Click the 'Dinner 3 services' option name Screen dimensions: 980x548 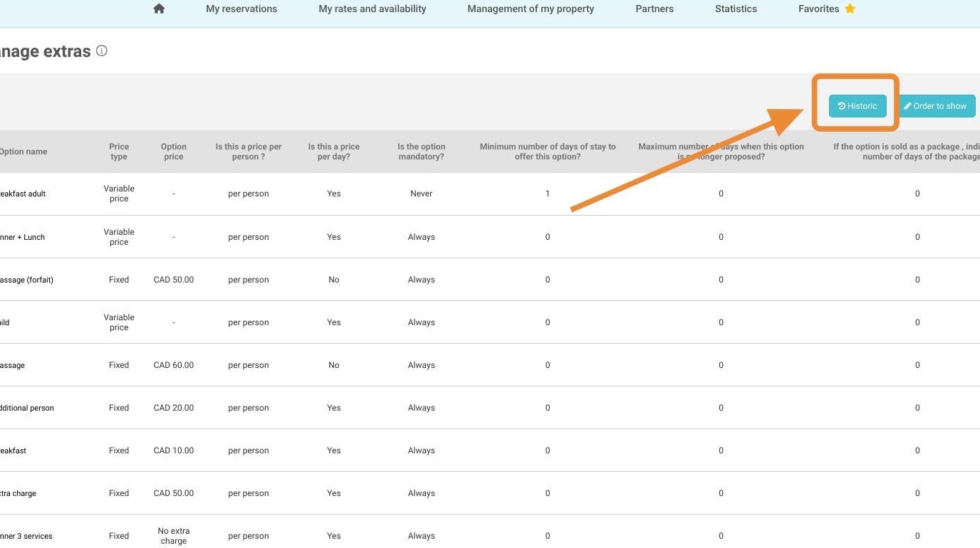point(26,536)
